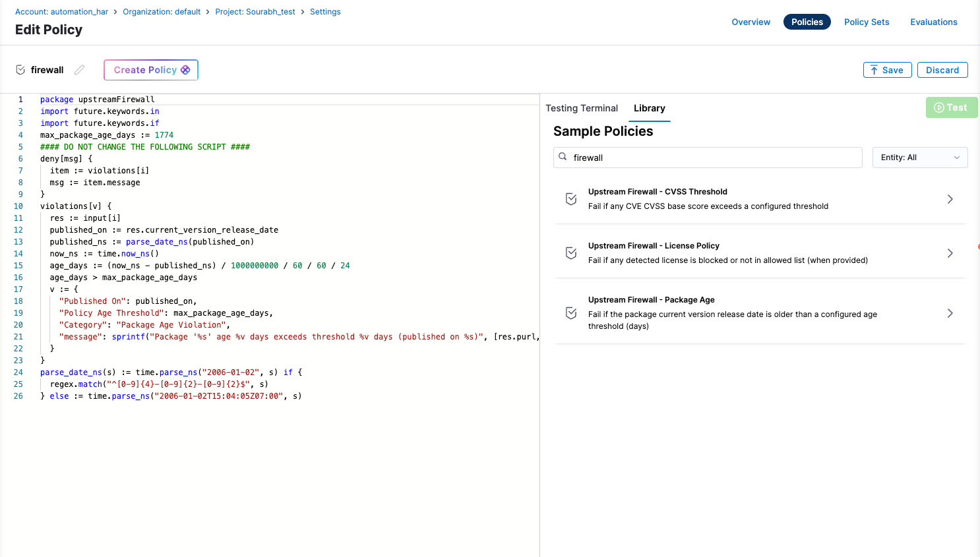Expand the License Policy chevron

tap(950, 253)
